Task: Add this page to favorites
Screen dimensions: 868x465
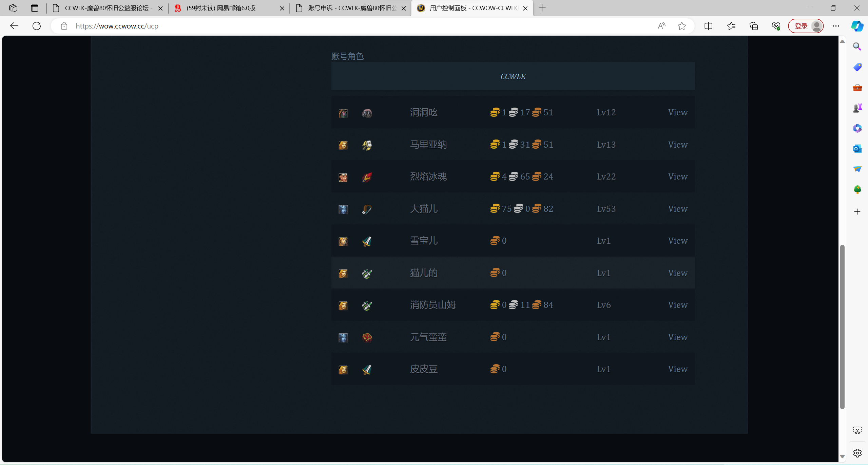Action: pos(682,26)
